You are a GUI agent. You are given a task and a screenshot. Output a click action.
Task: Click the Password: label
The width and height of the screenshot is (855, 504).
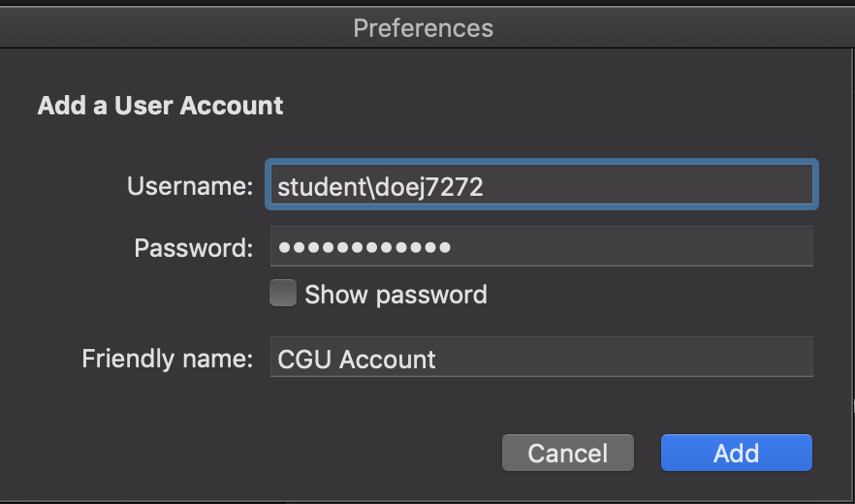point(194,248)
